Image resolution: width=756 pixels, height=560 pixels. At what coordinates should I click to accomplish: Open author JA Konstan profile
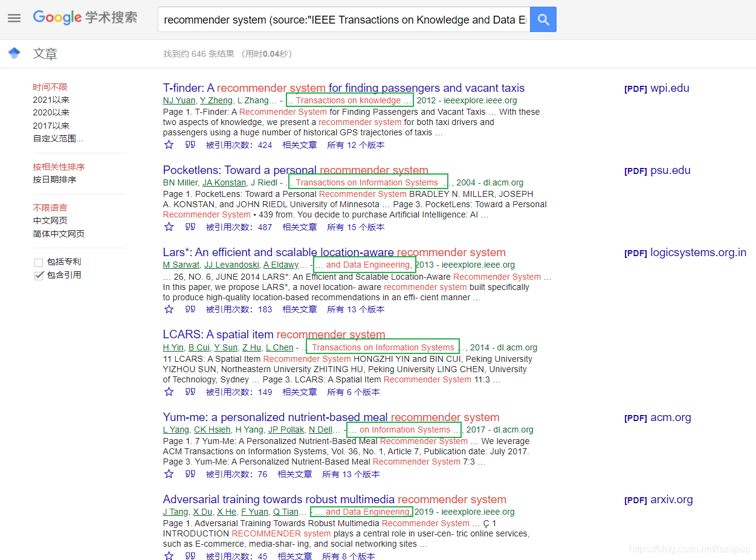(x=224, y=182)
